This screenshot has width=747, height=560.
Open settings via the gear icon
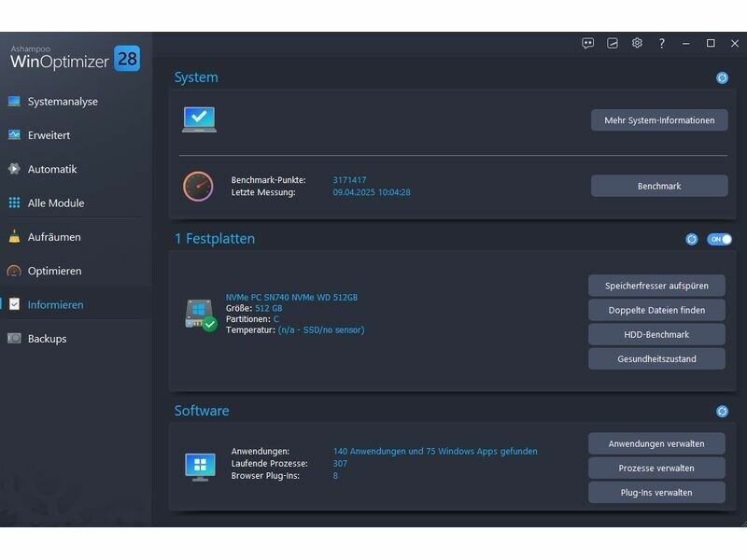637,43
